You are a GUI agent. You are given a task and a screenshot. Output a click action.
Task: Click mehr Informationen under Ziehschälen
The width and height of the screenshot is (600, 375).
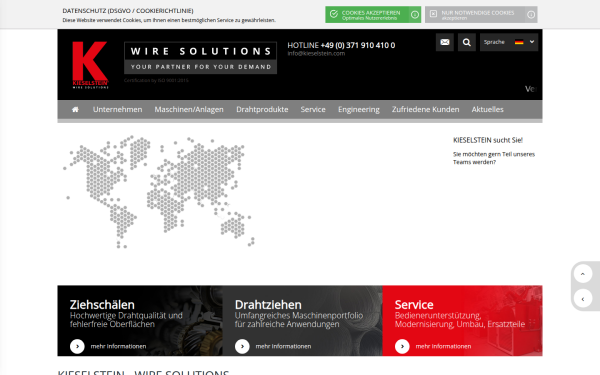(x=118, y=346)
